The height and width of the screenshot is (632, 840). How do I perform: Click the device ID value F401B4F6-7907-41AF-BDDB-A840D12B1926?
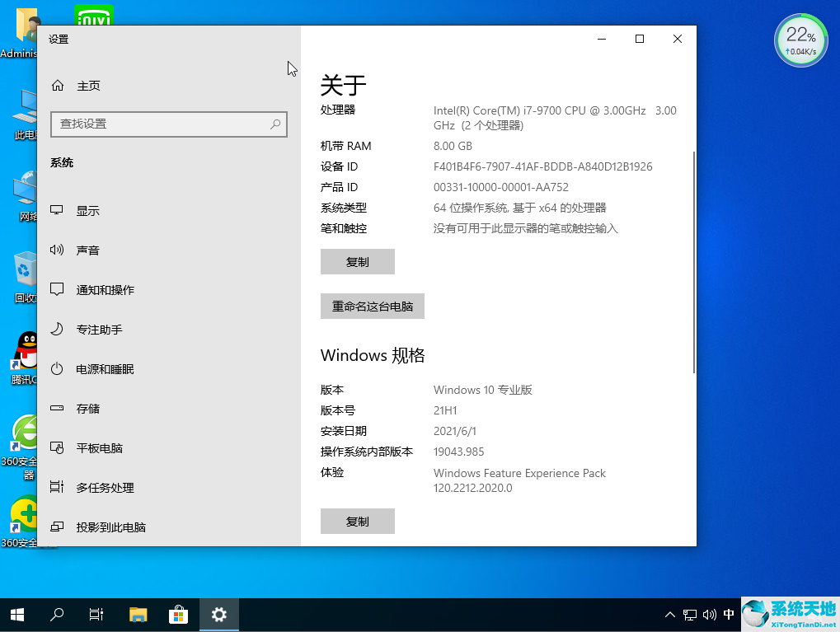pos(542,166)
